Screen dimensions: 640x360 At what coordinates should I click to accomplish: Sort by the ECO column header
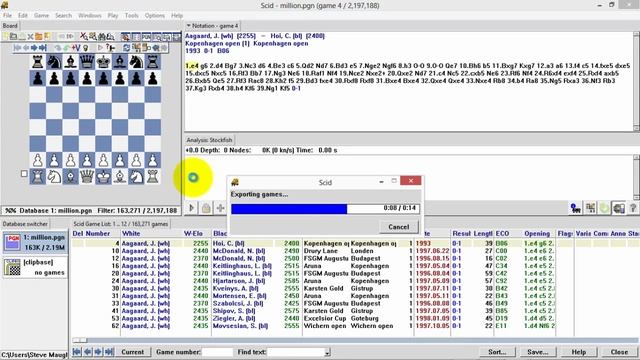(x=502, y=233)
